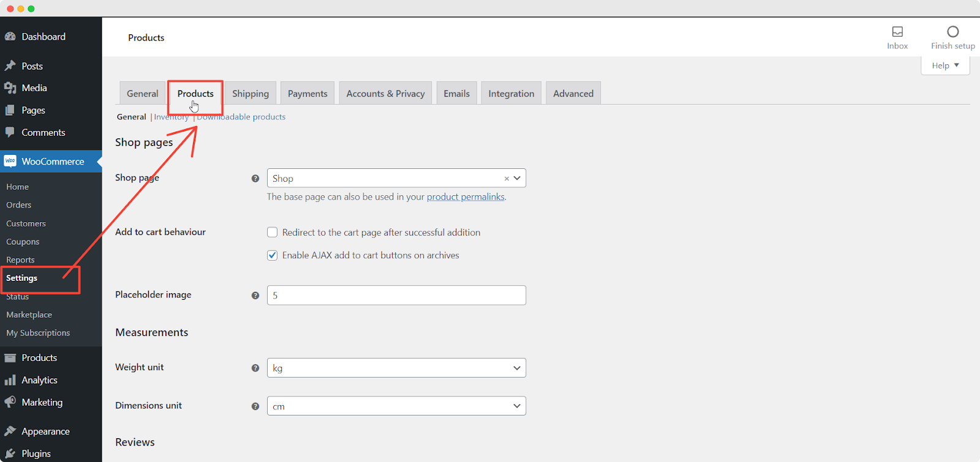Select the Products settings tab
This screenshot has height=462, width=980.
pyautogui.click(x=195, y=94)
